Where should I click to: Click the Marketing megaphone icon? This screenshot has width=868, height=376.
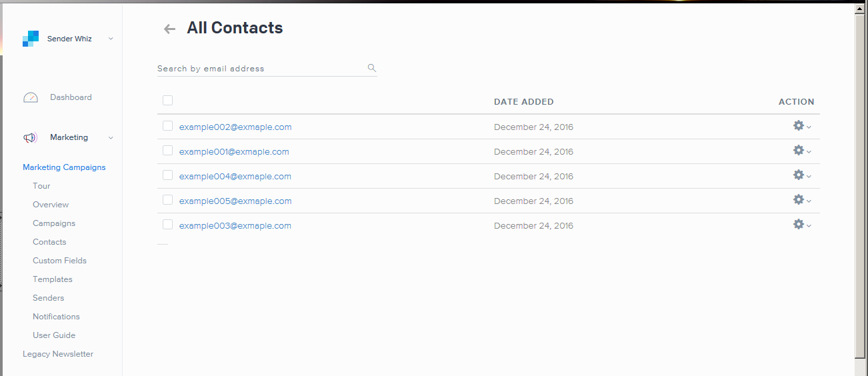pyautogui.click(x=30, y=137)
